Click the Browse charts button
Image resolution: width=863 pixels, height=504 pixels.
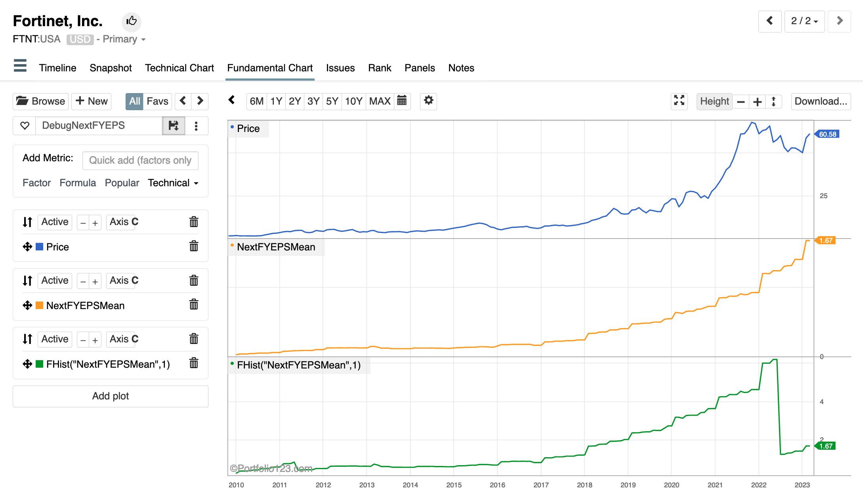[x=40, y=101]
